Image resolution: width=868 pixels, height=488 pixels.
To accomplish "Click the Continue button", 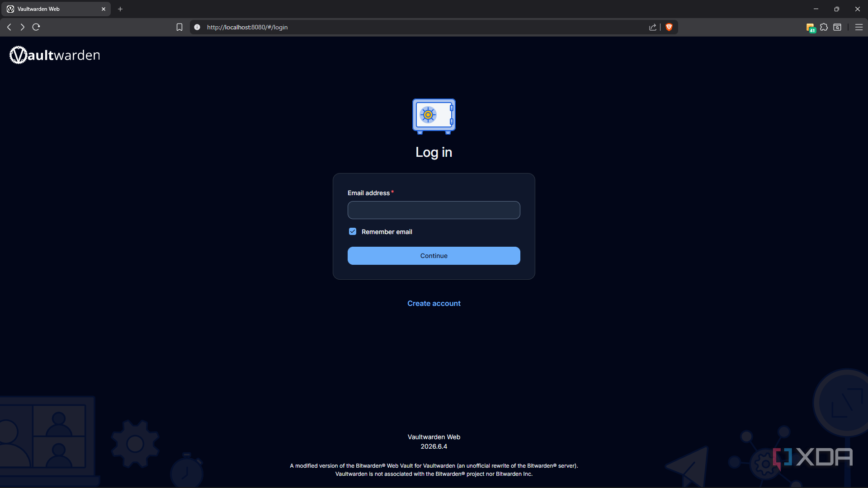I will (434, 256).
